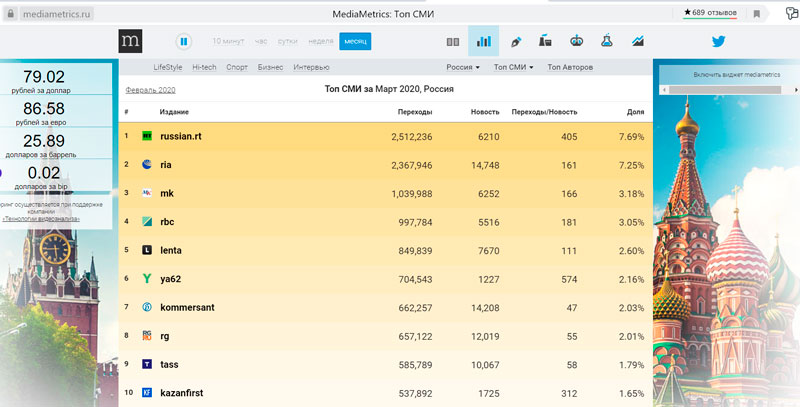
Task: Select the bar chart rating icon
Action: click(483, 42)
